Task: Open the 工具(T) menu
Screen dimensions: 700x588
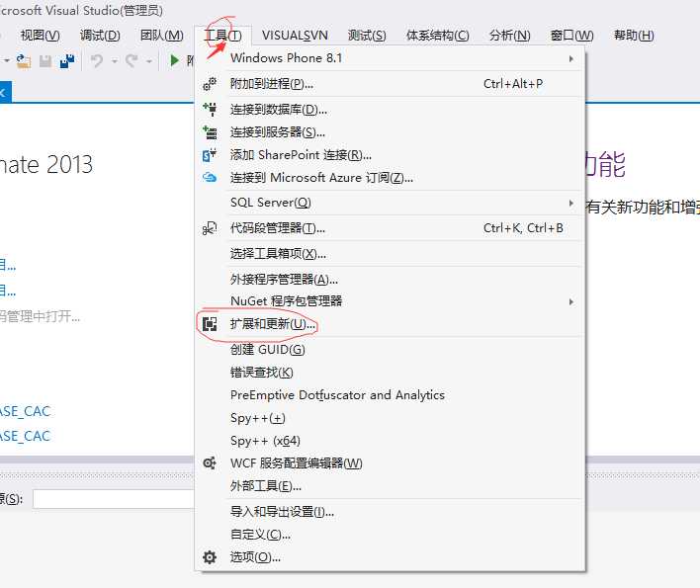Action: (x=222, y=36)
